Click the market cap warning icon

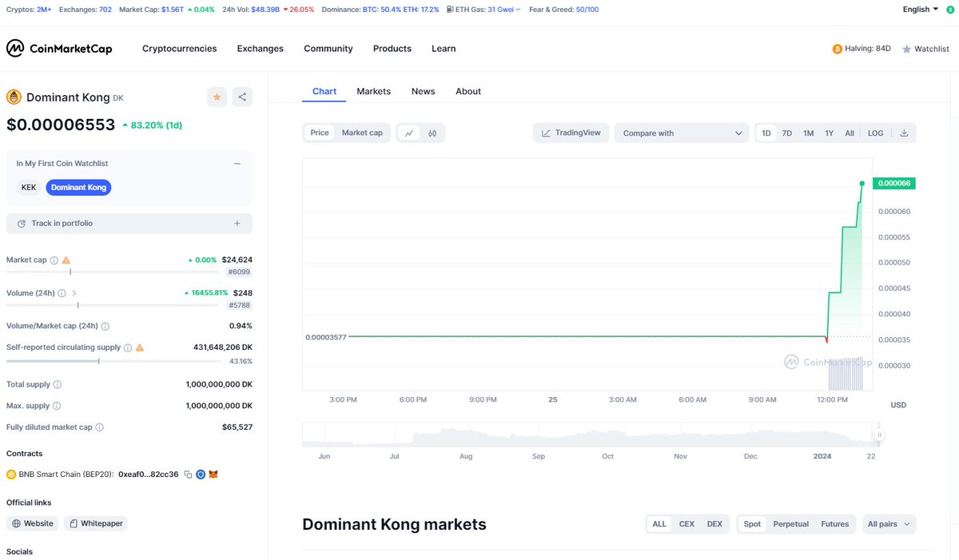point(66,260)
